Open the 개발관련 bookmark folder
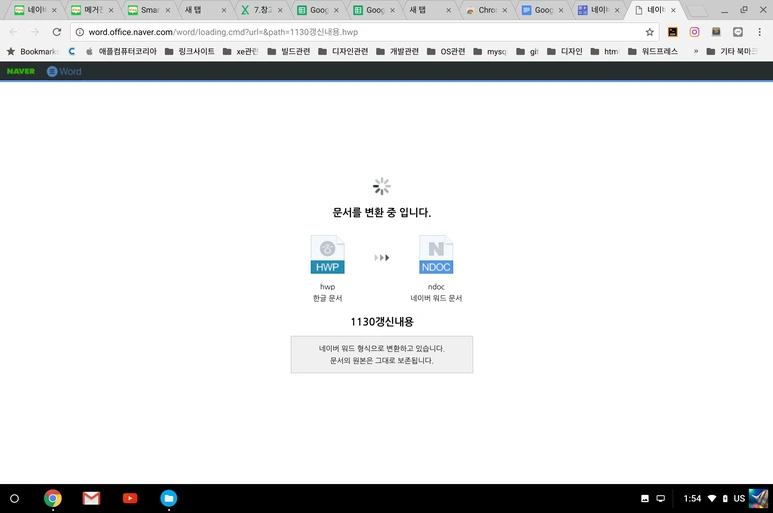This screenshot has height=513, width=773. (397, 51)
